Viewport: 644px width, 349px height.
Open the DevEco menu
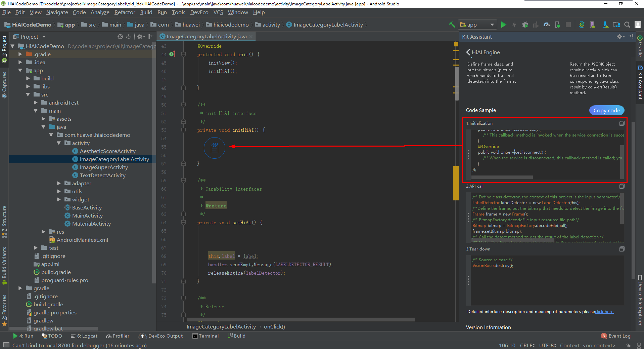coord(199,12)
